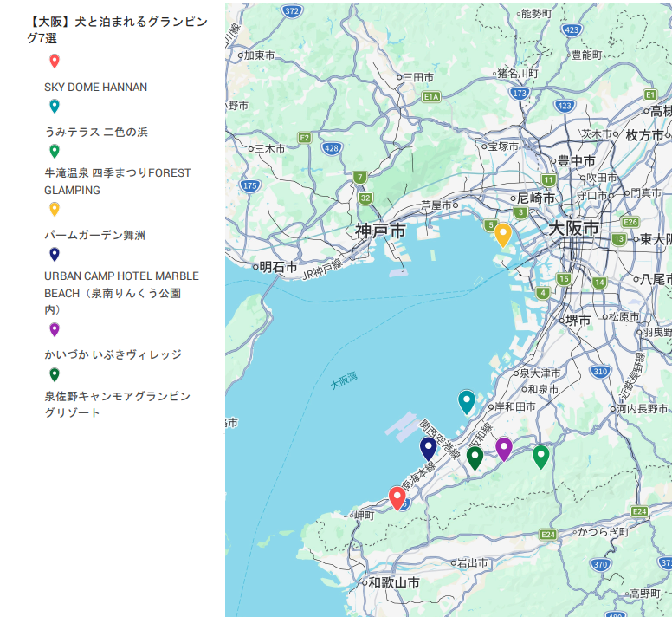Screen dimensions: 672x617
Task: Click the 堺市 city label
Action: tap(578, 321)
